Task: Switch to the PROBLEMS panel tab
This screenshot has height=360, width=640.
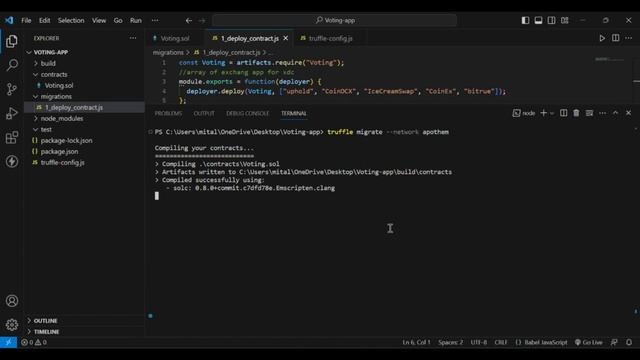Action: click(168, 113)
